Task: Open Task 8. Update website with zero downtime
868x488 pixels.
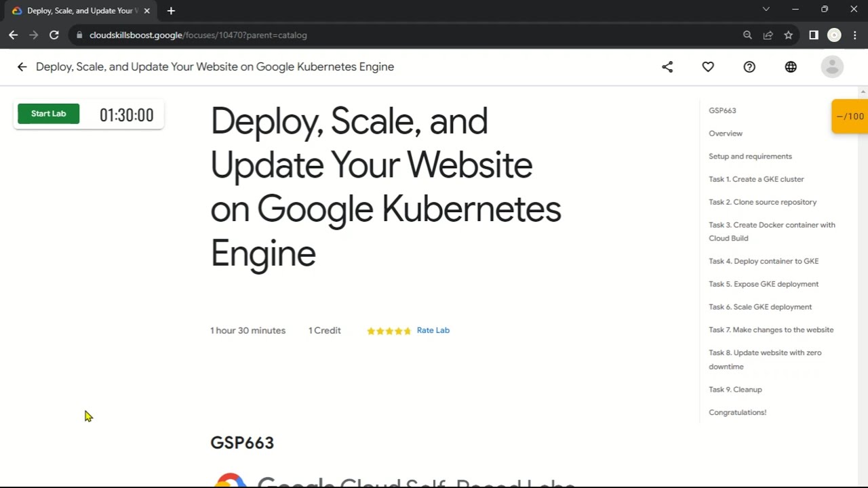Action: pos(765,360)
